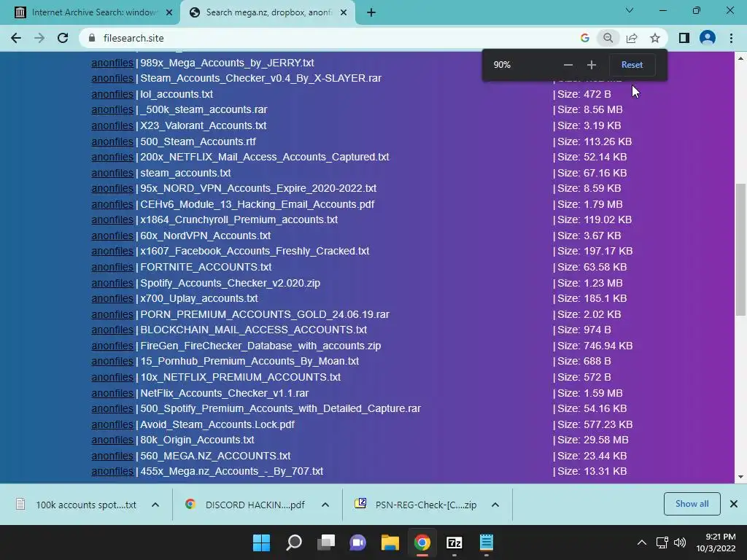This screenshot has width=747, height=560.
Task: Click the filename CEHv6_Module_13_Hacking_Email_Accounts.pdf
Action: click(258, 204)
